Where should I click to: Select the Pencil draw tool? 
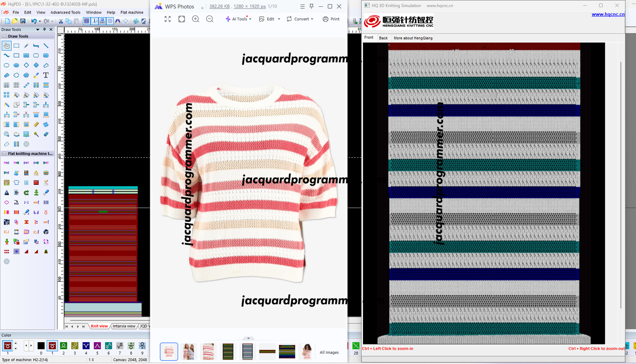tap(26, 46)
